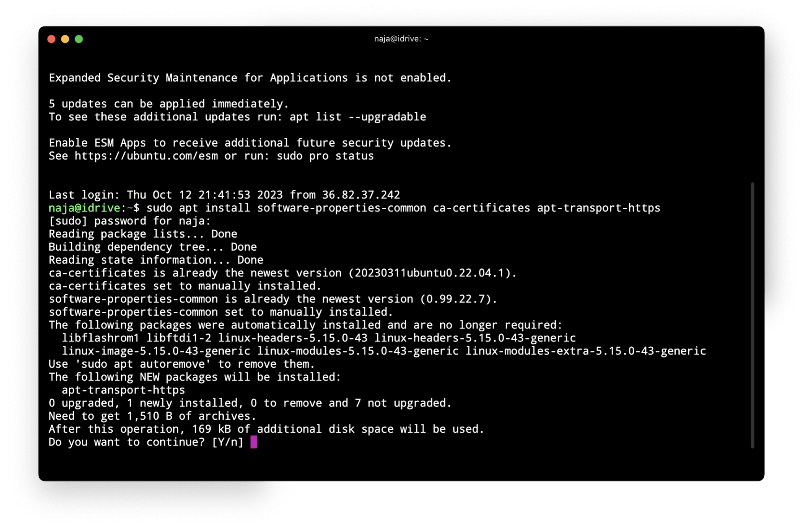Click 'linux-image-5.15.0-43-generic' package name

[x=156, y=351]
